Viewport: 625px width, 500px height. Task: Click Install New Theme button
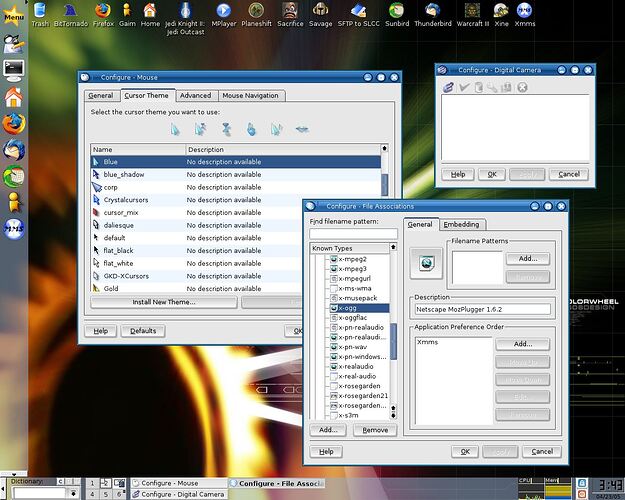click(164, 302)
